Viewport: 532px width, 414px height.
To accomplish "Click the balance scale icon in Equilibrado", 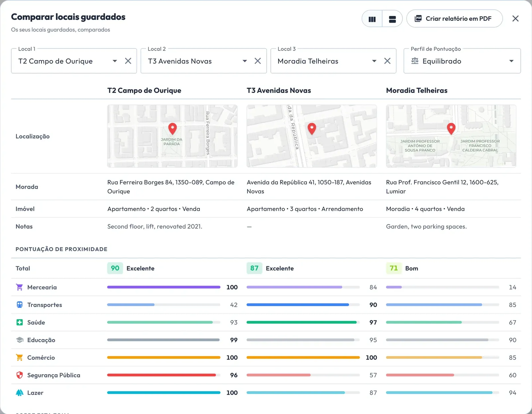I will (415, 61).
